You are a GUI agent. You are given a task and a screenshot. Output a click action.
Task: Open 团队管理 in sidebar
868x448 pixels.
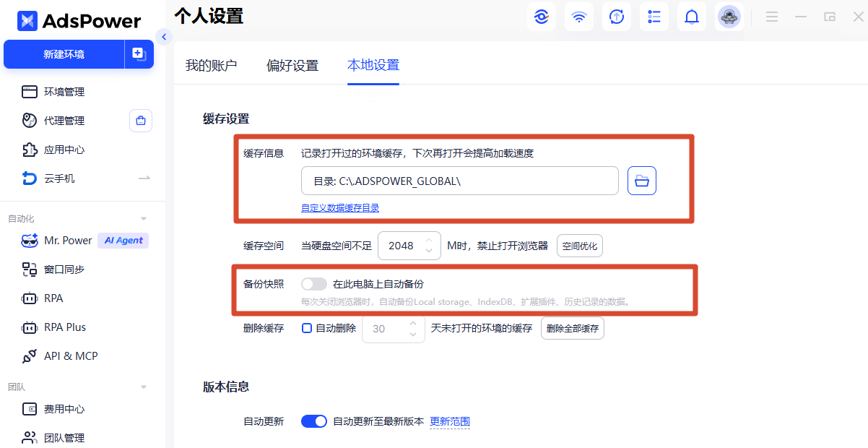click(x=64, y=438)
